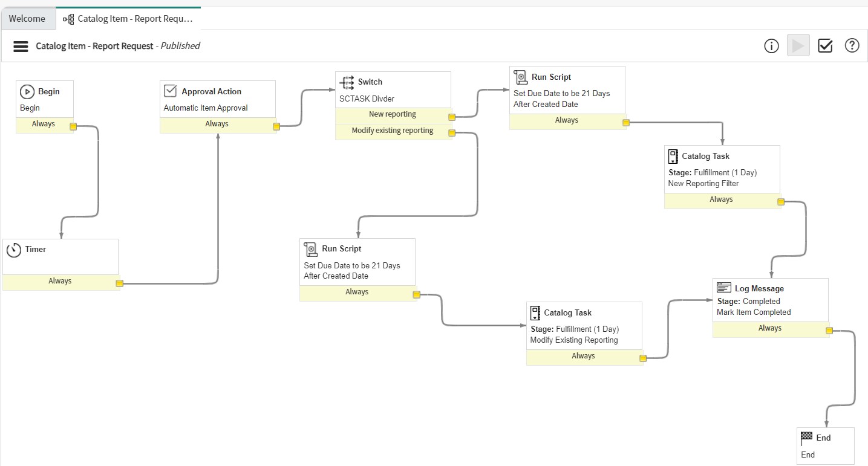Validate the workflow using the checkmark icon
This screenshot has width=868, height=466.
pos(824,45)
